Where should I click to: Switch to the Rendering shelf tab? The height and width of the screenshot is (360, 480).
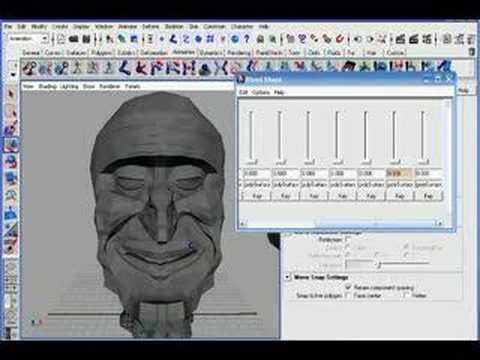[x=239, y=53]
